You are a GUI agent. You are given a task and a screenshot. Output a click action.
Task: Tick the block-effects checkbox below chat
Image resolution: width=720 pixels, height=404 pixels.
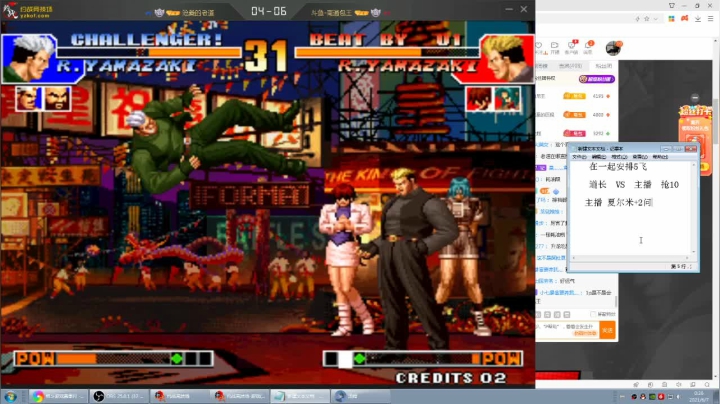click(x=593, y=314)
